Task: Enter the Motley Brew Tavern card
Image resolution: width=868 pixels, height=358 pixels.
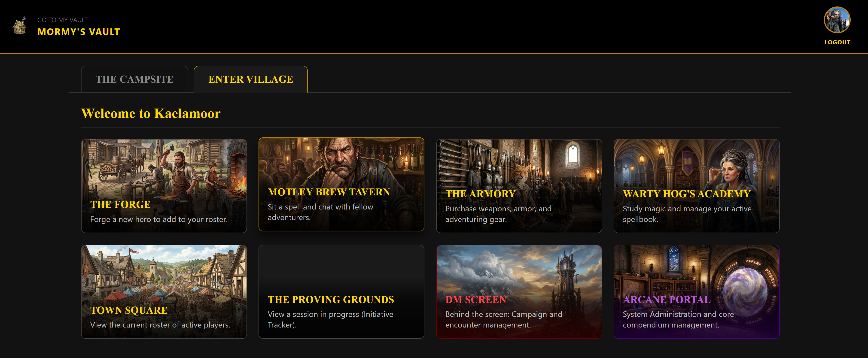Action: coord(341,184)
